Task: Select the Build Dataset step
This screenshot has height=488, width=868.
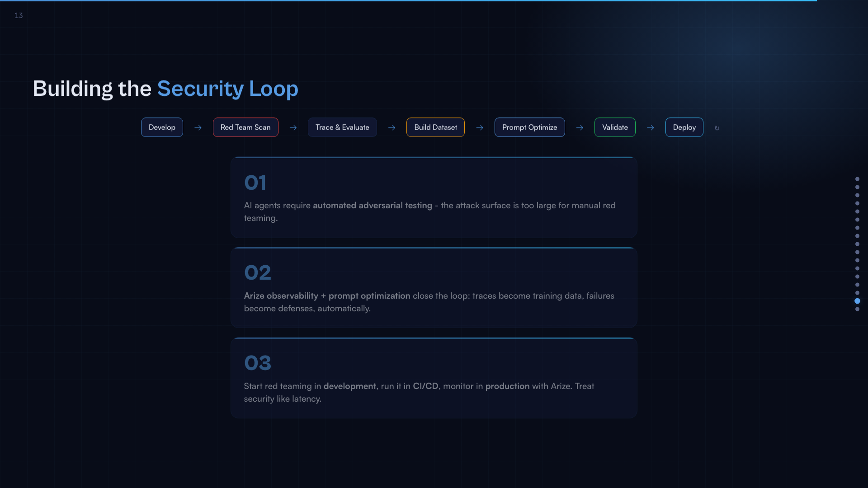Action: (x=435, y=127)
